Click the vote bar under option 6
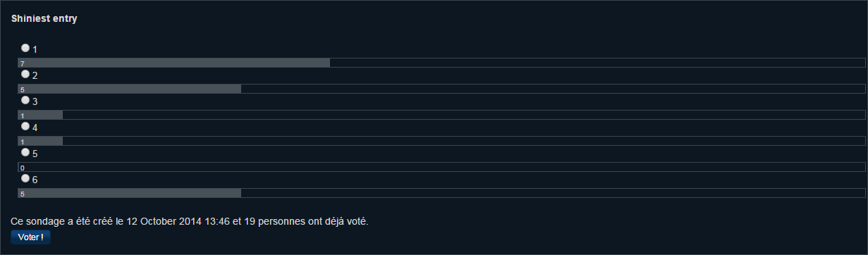Screen dimensions: 868x255 click(x=441, y=193)
